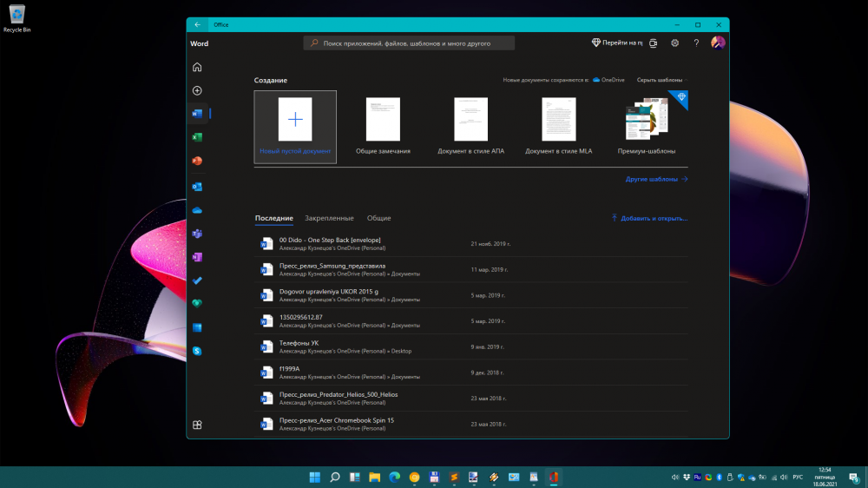The image size is (868, 488).
Task: Switch to the "Общие" tab
Action: click(378, 218)
